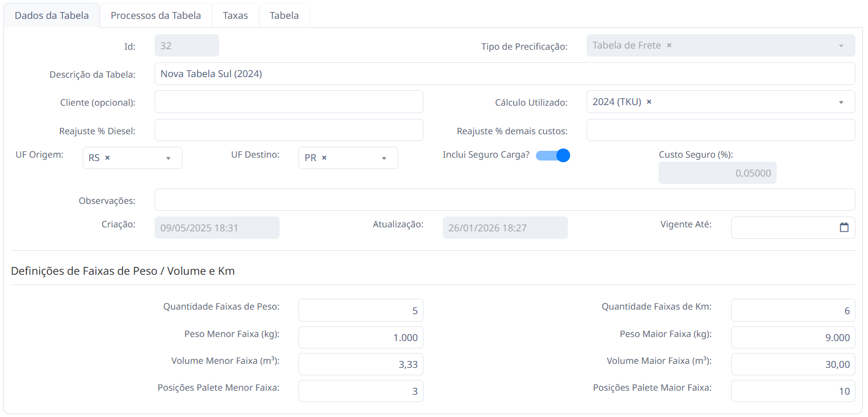868x417 pixels.
Task: Select the Peso Maior Faixa (kg) field
Action: tap(793, 337)
